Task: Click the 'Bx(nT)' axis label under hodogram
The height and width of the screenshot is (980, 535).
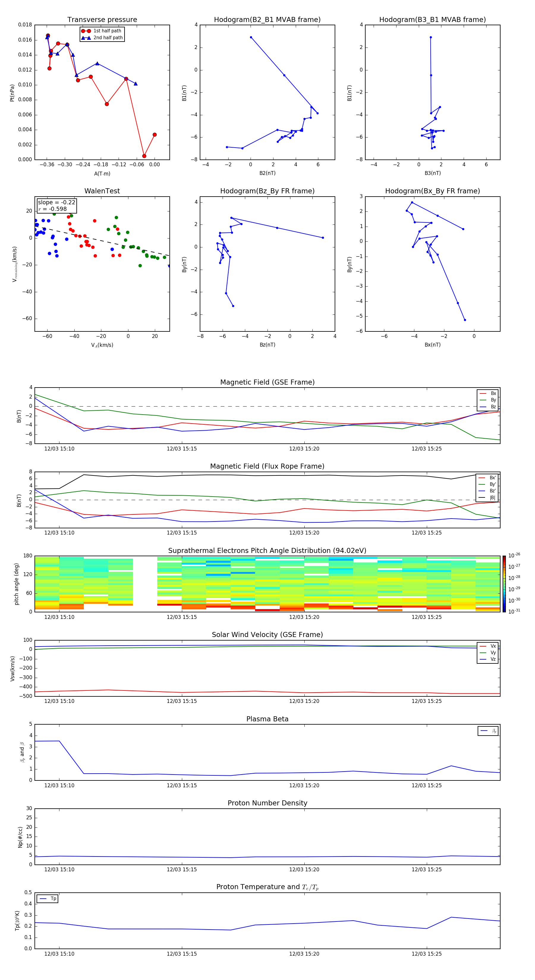Action: pos(432,345)
